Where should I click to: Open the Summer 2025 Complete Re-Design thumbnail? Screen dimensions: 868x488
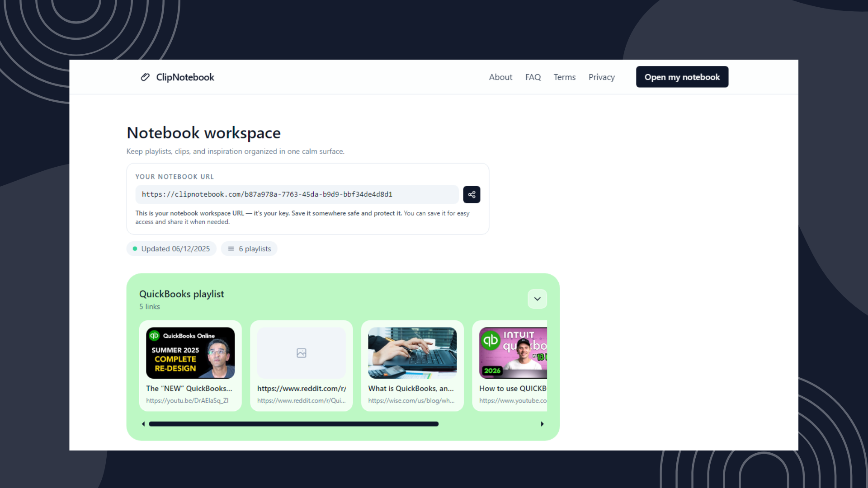pyautogui.click(x=190, y=353)
